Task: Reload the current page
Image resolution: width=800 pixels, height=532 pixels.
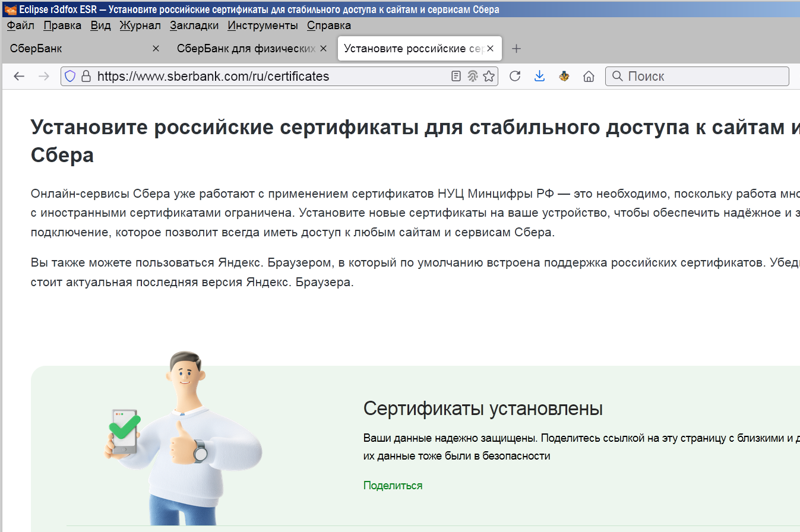Action: pyautogui.click(x=515, y=76)
